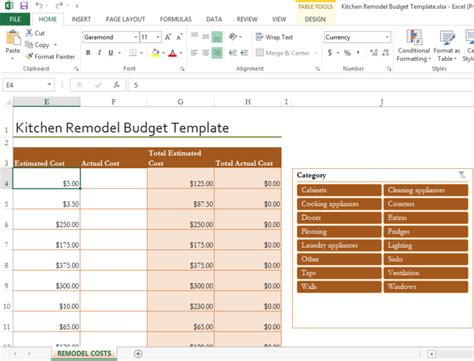Select the Format Painter brush
Image resolution: width=474 pixels, height=361 pixels.
pyautogui.click(x=51, y=56)
